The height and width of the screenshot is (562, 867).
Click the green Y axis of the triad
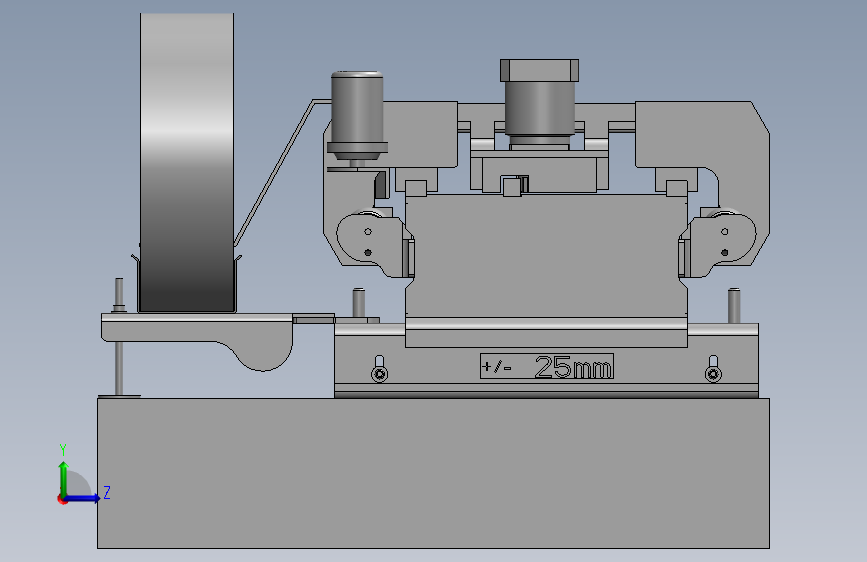(x=64, y=478)
